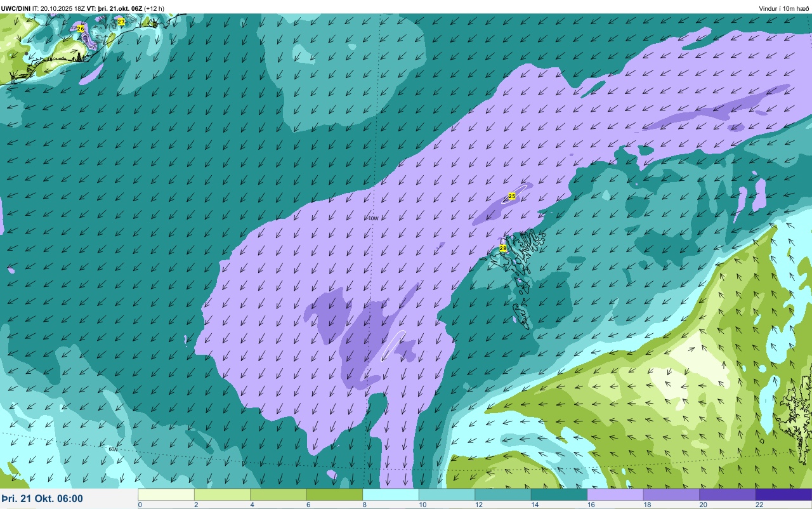Click the 'Þri. 21 Okt. 06:00' timestamp

pos(43,499)
